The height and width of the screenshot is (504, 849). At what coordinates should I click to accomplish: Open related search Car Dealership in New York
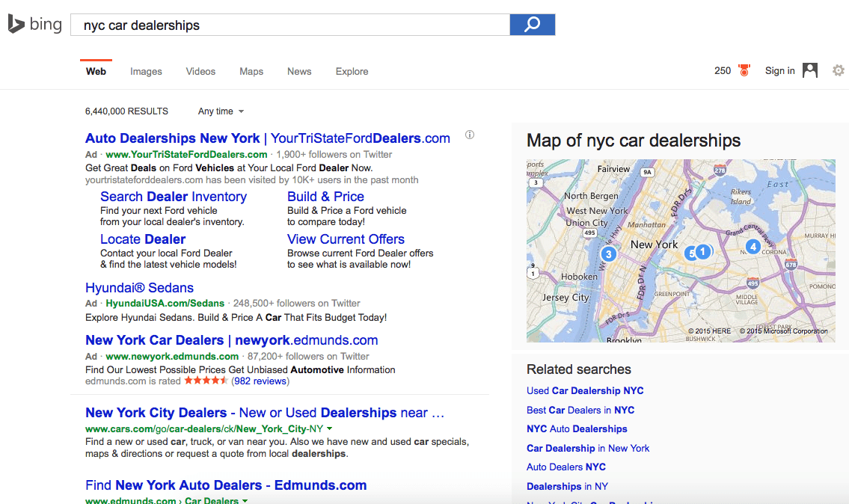587,448
